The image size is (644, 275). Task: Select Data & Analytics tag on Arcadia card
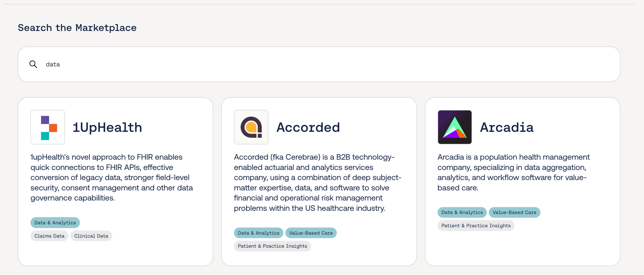[x=462, y=212]
